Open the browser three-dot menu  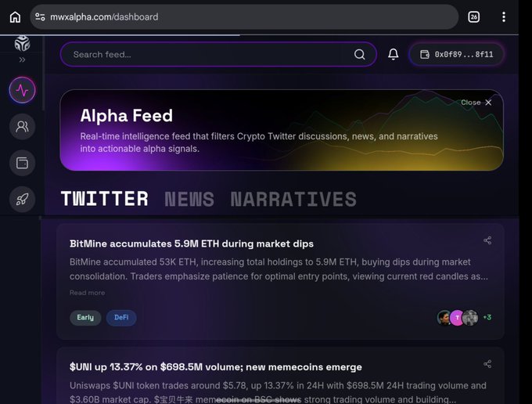click(x=504, y=17)
